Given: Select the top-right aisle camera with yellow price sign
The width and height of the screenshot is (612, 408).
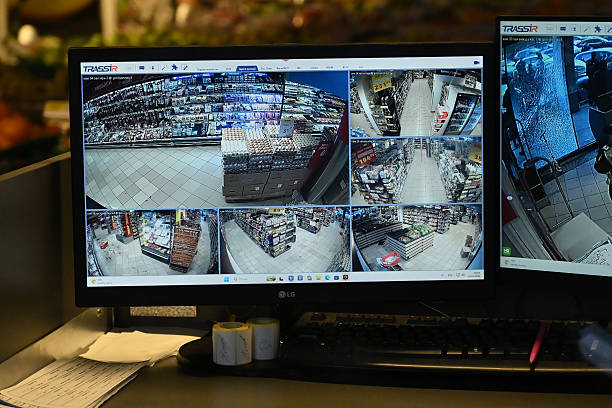Looking at the screenshot, I should click(416, 103).
